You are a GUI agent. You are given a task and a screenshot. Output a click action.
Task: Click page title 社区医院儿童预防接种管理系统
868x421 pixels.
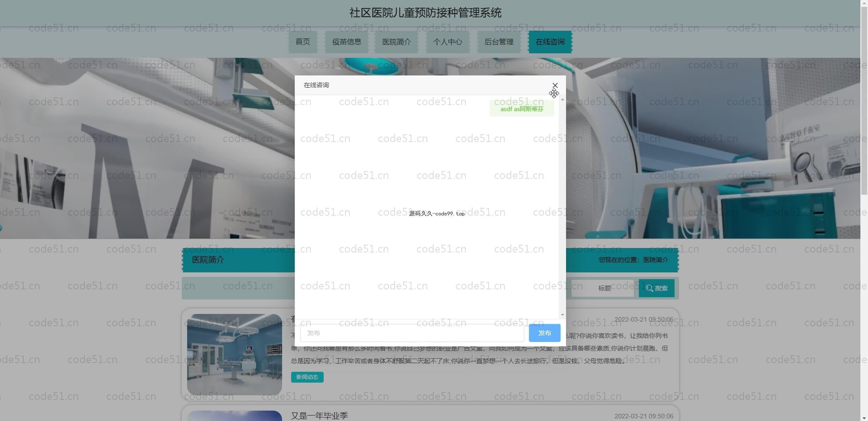point(425,13)
